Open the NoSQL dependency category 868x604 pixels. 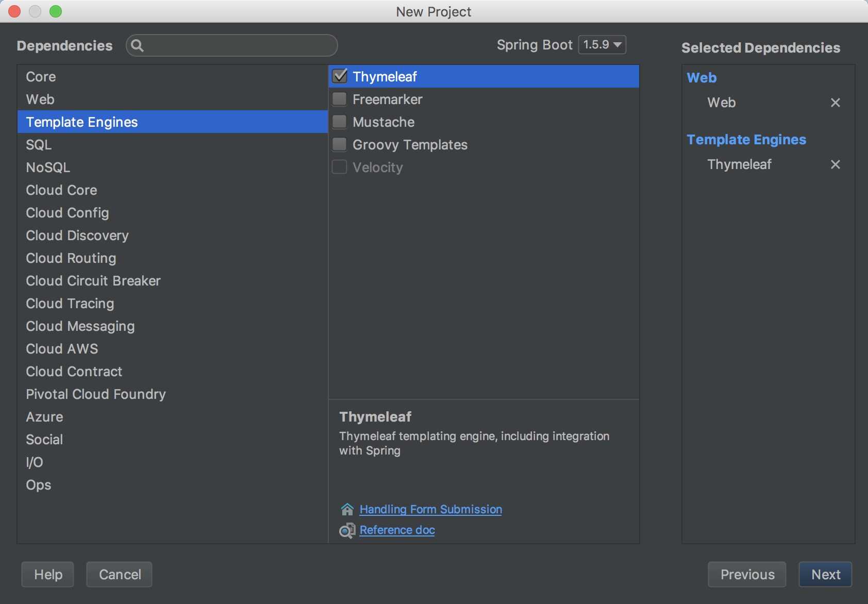pyautogui.click(x=173, y=167)
